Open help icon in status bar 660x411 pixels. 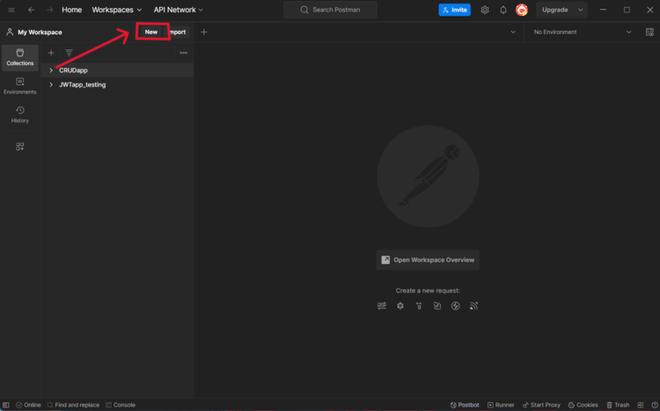(654, 405)
